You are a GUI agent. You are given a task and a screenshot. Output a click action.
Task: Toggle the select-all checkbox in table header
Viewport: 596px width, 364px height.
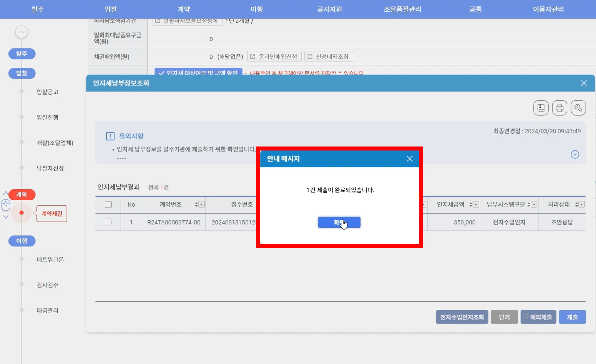click(108, 205)
